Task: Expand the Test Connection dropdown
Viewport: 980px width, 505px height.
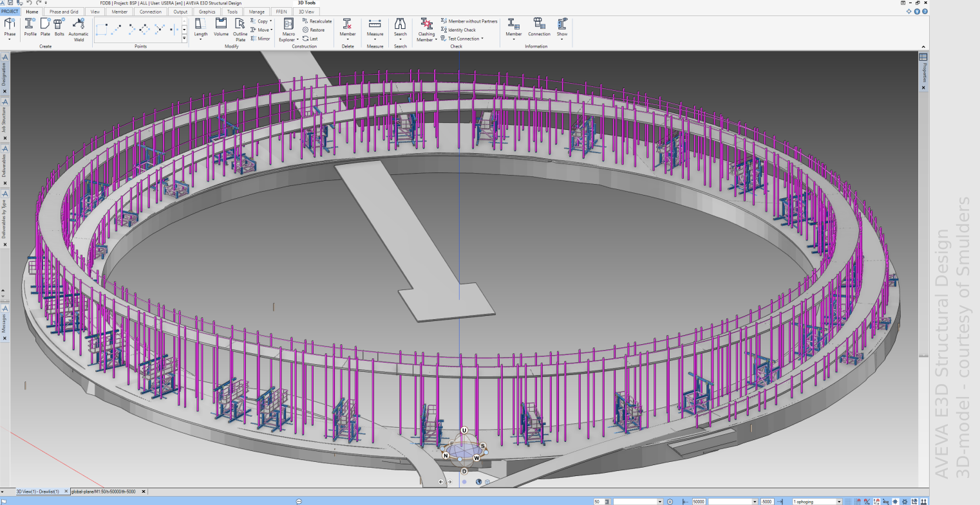Action: click(482, 39)
